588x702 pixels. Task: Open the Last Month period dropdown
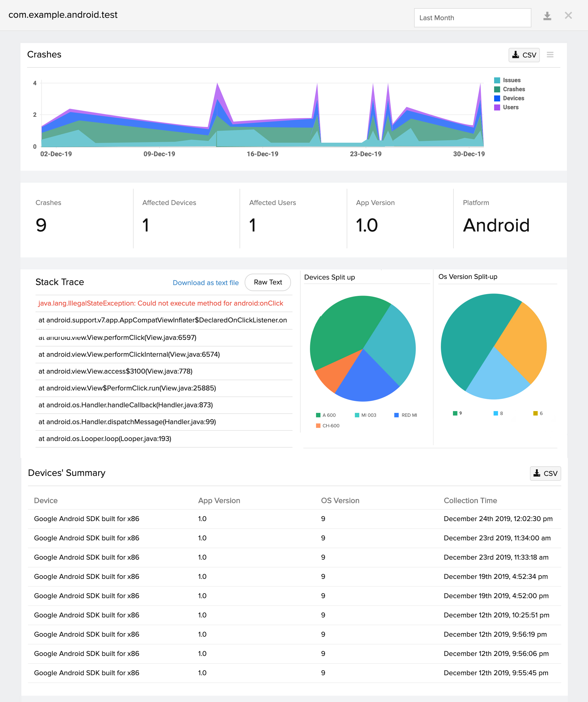[x=472, y=18]
